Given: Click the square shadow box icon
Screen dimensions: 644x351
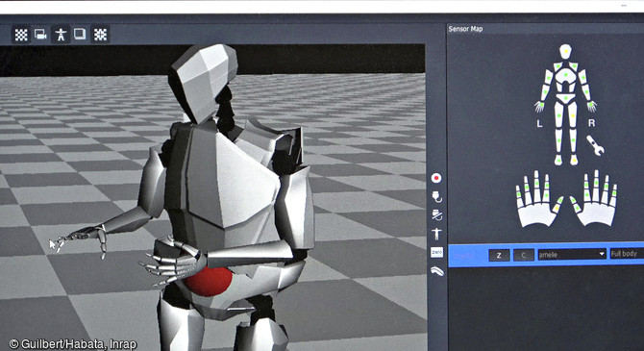Looking at the screenshot, I should click(x=80, y=34).
